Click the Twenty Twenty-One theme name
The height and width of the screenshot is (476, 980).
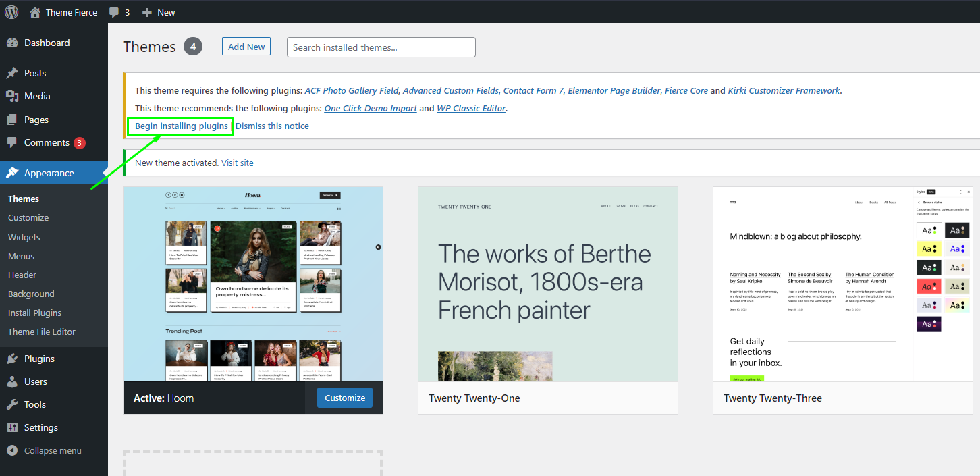474,398
